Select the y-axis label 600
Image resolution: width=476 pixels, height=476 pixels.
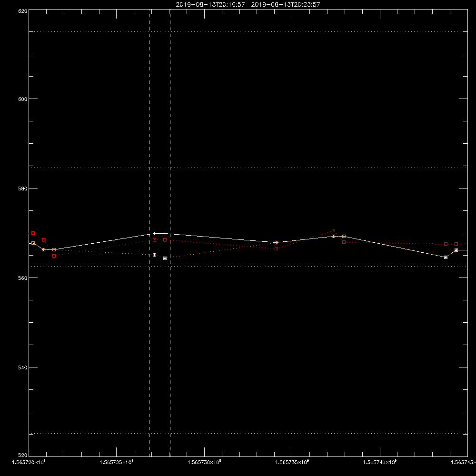click(x=23, y=99)
